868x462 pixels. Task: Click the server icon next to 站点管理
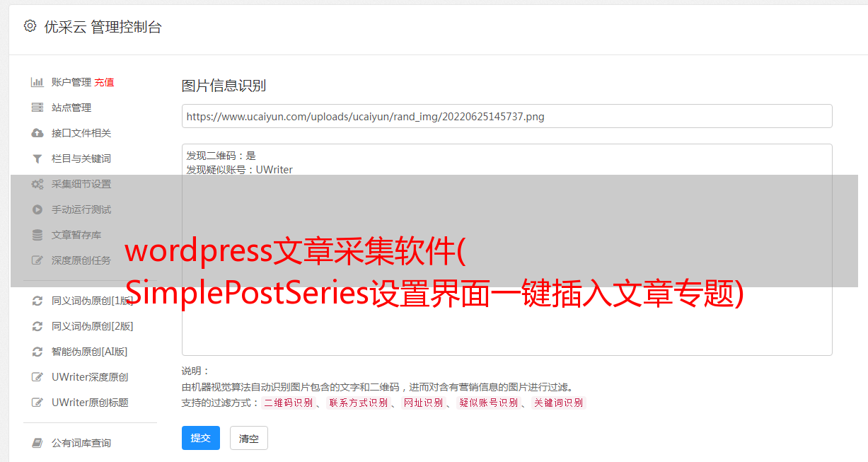tap(37, 108)
